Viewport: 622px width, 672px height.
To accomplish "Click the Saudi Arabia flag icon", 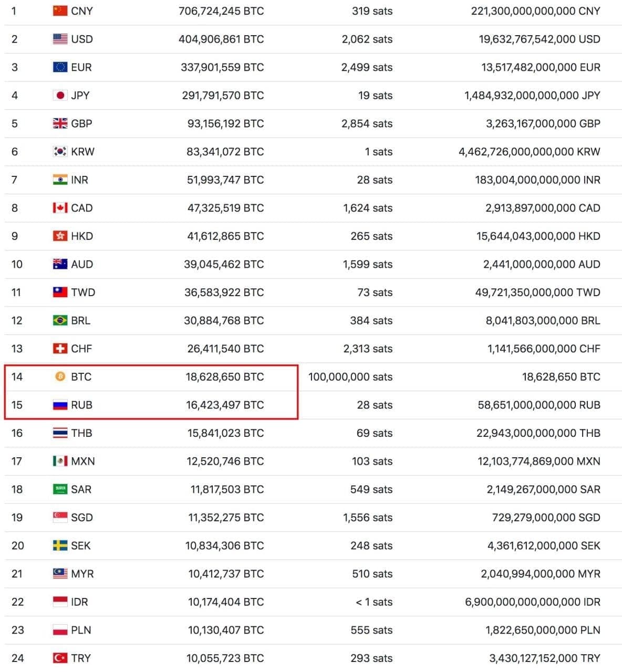I will coord(60,489).
